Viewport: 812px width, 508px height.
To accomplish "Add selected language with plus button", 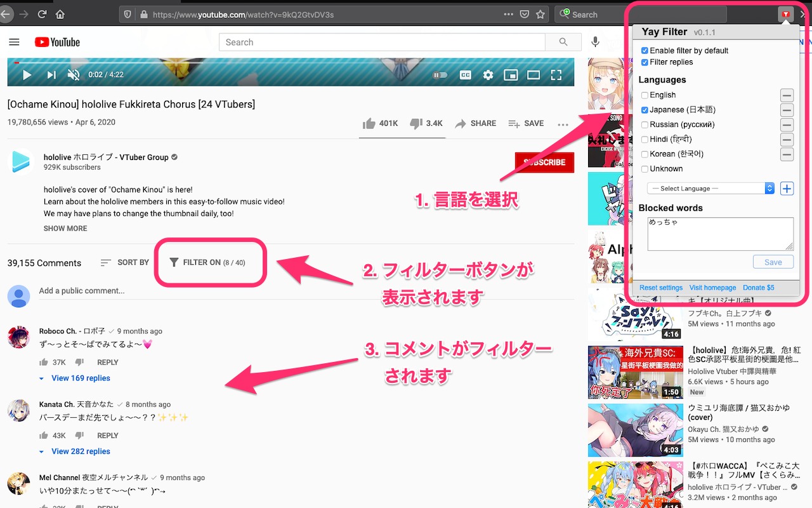I will tap(787, 189).
